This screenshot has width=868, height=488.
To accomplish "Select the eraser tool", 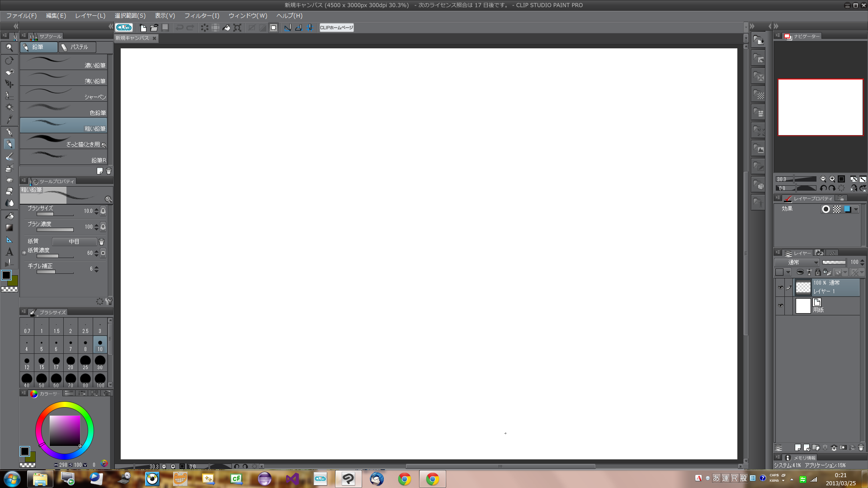I will coord(9,192).
